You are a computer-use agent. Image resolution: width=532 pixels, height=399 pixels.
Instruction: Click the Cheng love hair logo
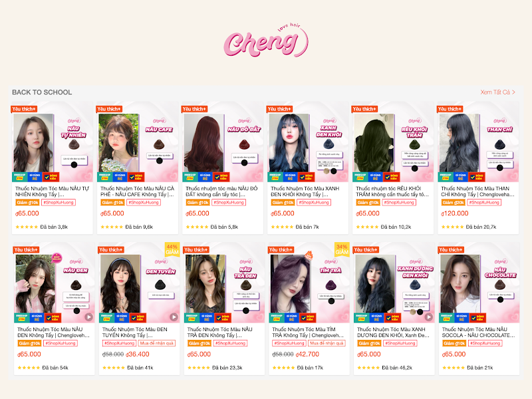[266, 41]
